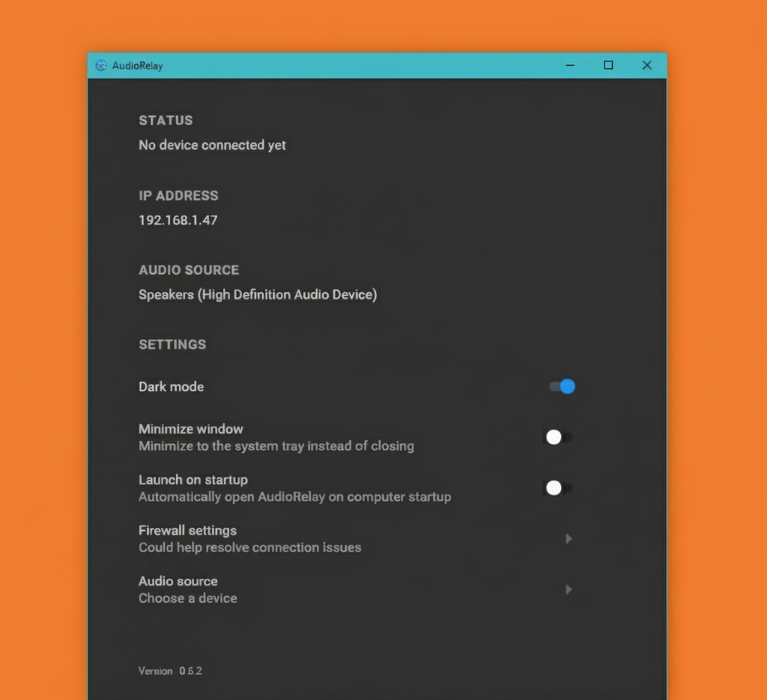Minimize the AudioRelay window
The width and height of the screenshot is (767, 700).
[x=570, y=65]
